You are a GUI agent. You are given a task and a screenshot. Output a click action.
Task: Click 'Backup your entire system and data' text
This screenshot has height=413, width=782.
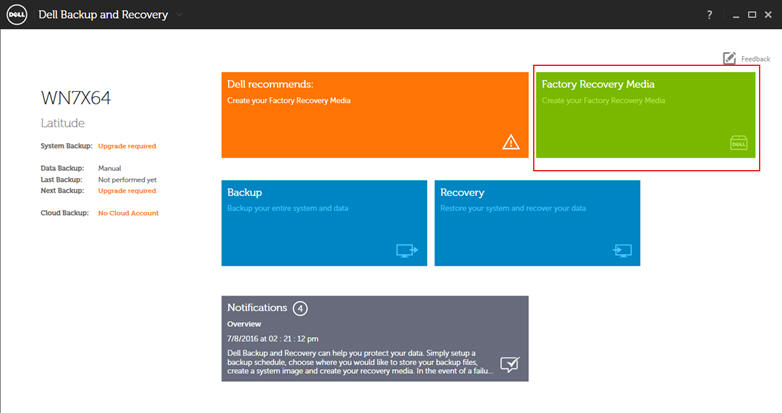click(x=288, y=208)
